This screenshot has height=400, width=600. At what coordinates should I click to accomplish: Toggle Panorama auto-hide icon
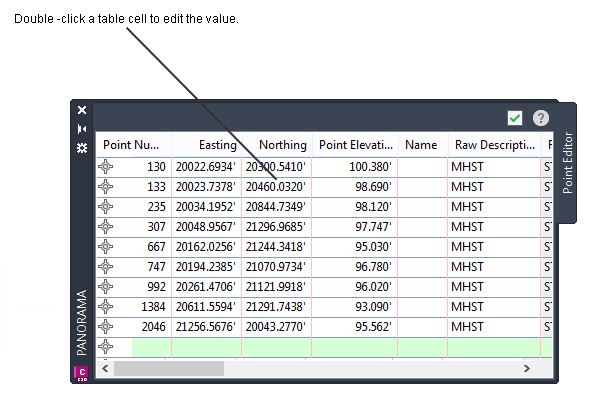[82, 129]
